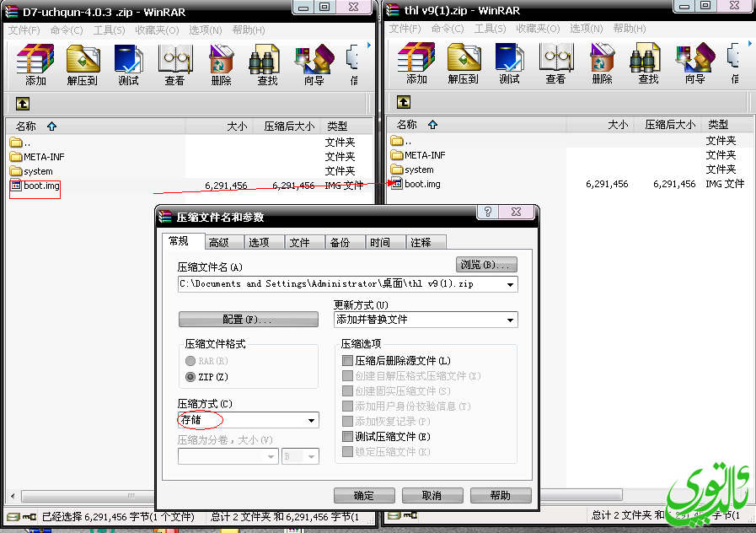The image size is (756, 533).
Task: Select system folder in D7-uchqun window
Action: click(x=31, y=171)
